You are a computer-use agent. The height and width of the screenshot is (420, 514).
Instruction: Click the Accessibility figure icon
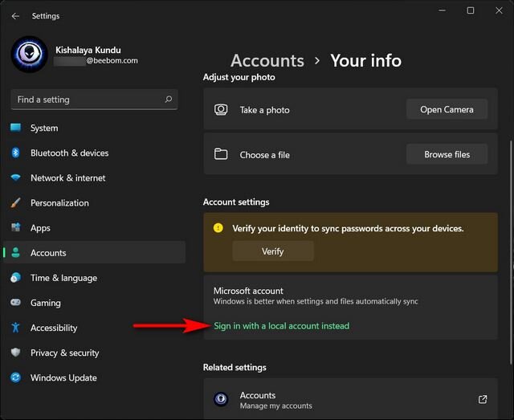pyautogui.click(x=15, y=328)
